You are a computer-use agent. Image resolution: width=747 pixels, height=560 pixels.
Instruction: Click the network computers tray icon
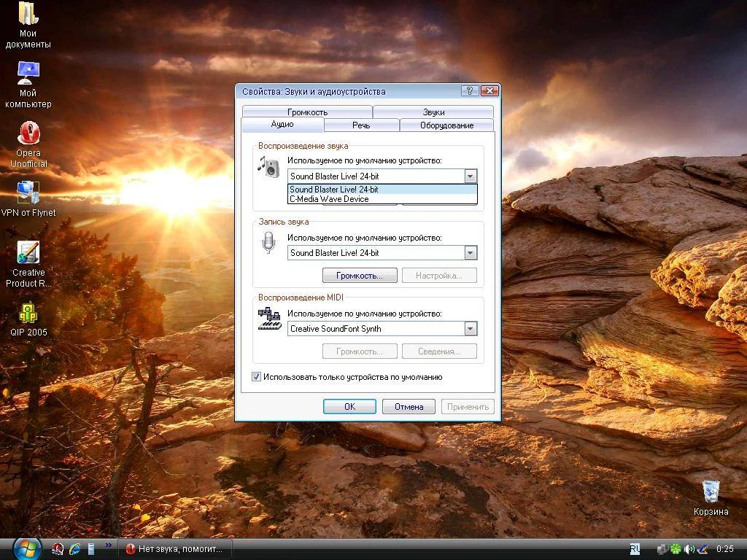pos(662,549)
